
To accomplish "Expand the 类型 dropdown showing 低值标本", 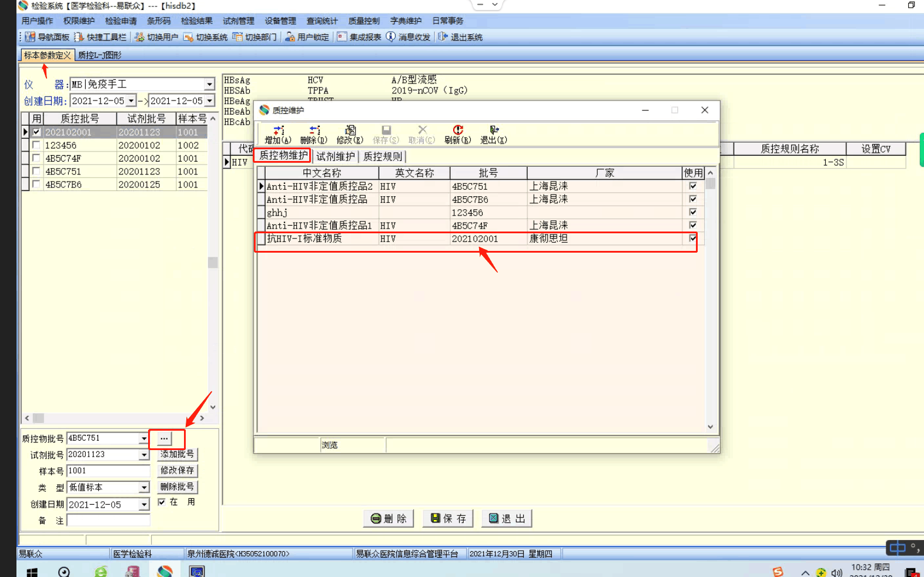I will pos(144,488).
